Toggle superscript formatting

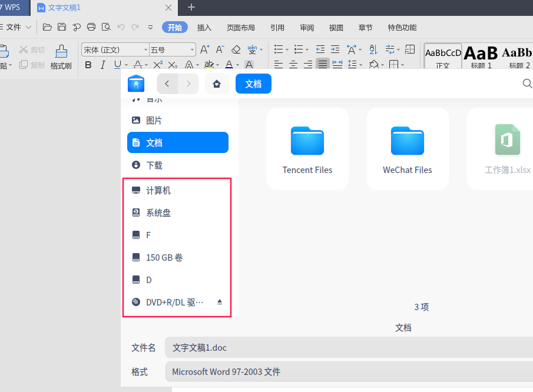pos(158,65)
